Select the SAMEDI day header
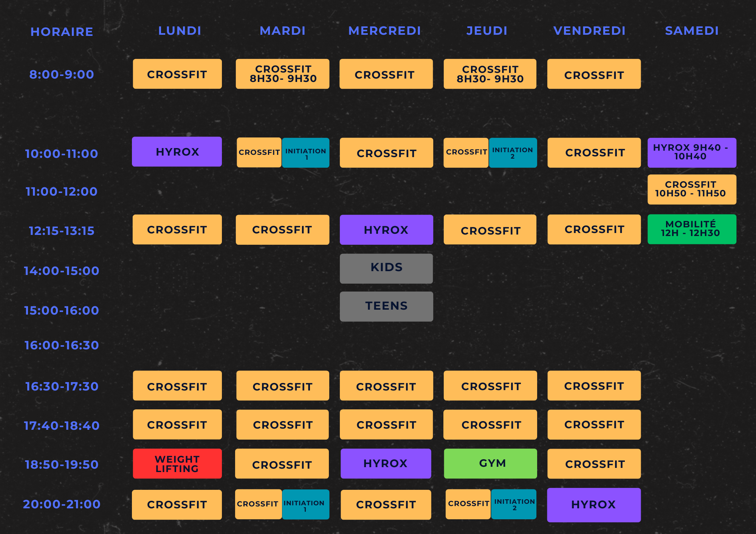 tap(691, 31)
